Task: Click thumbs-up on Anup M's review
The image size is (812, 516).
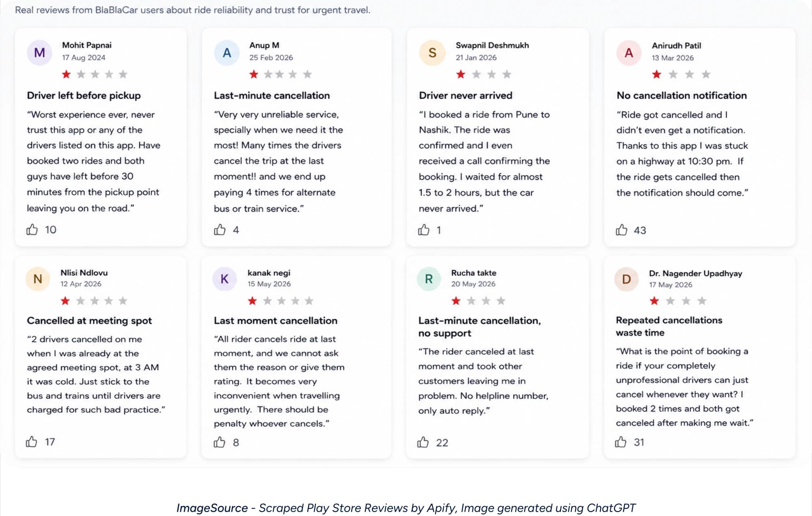Action: point(220,230)
